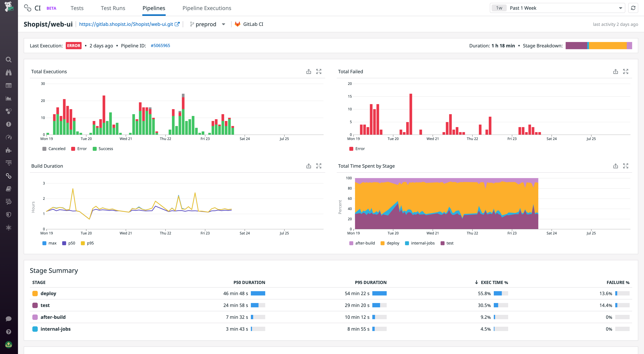This screenshot has width=644, height=354.
Task: Open Monitors via the exclamation icon
Action: pyautogui.click(x=9, y=124)
